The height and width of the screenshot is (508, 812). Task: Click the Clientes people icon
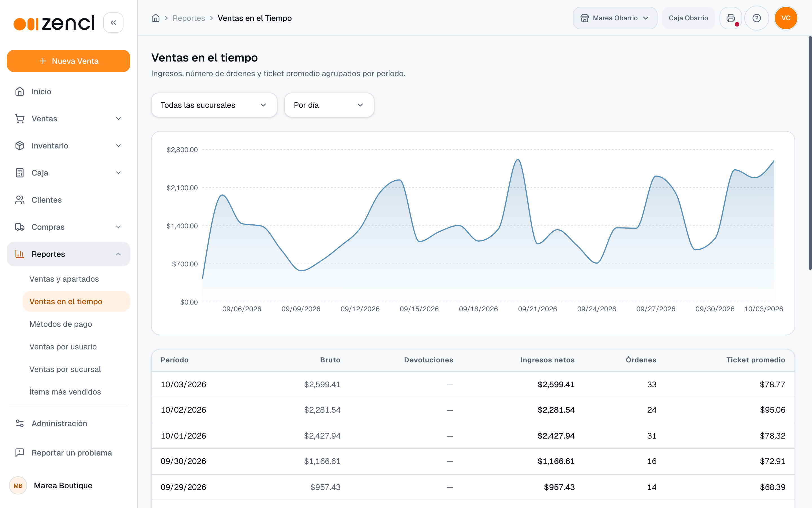pyautogui.click(x=20, y=200)
